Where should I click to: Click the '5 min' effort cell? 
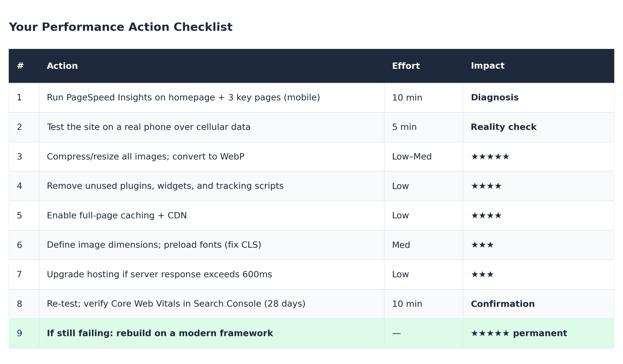pos(404,127)
